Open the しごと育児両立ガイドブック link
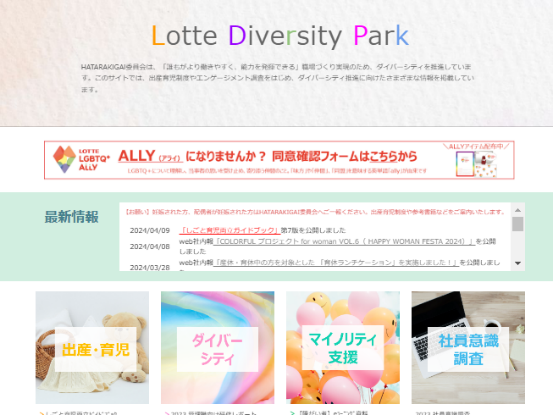 point(230,231)
